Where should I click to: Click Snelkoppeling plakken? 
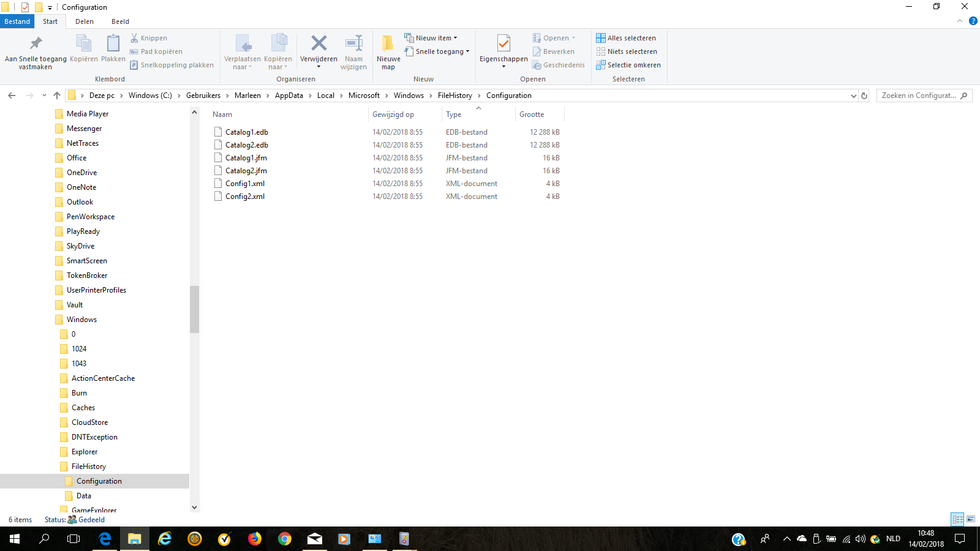tap(171, 65)
